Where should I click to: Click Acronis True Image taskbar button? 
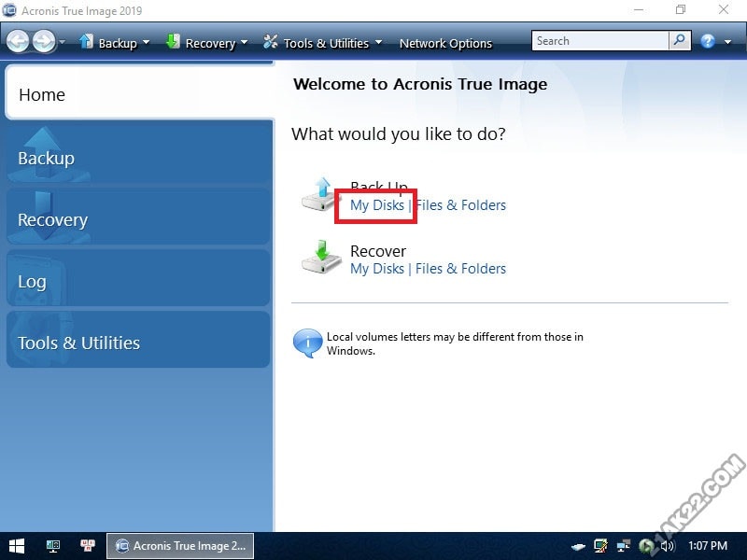click(x=180, y=546)
